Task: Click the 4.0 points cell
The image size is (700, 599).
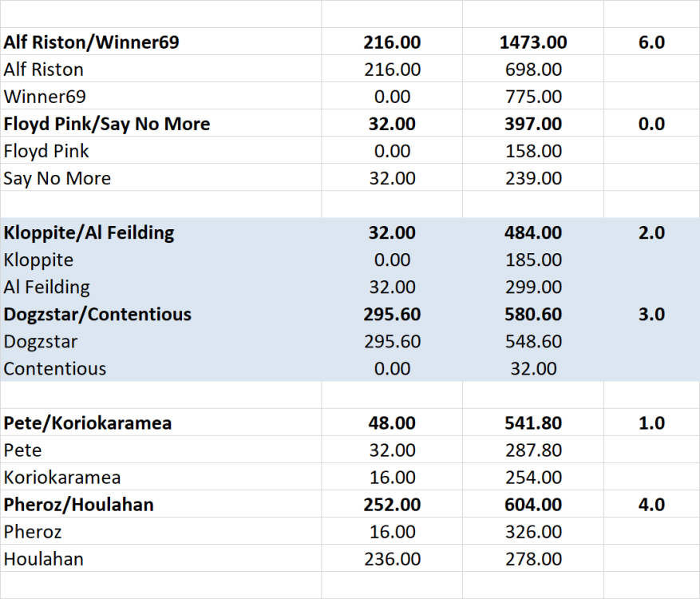Action: (x=651, y=504)
